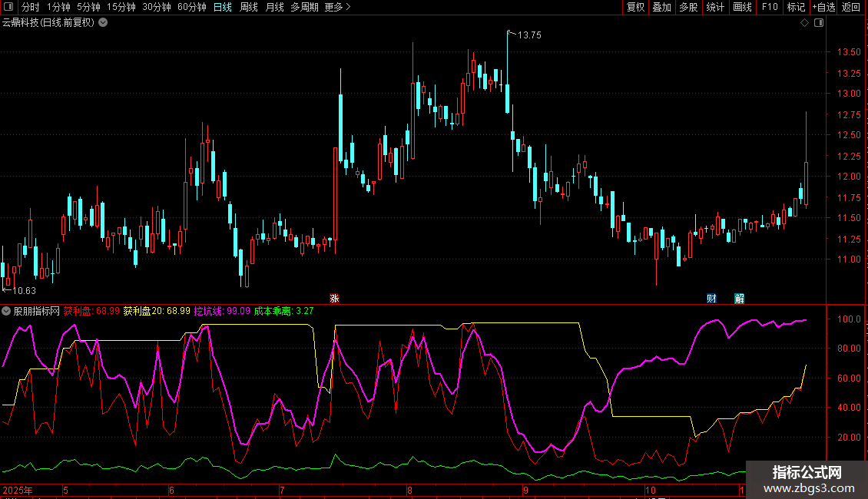Open the 复权 adjustment options
This screenshot has height=499, width=868.
pyautogui.click(x=635, y=8)
